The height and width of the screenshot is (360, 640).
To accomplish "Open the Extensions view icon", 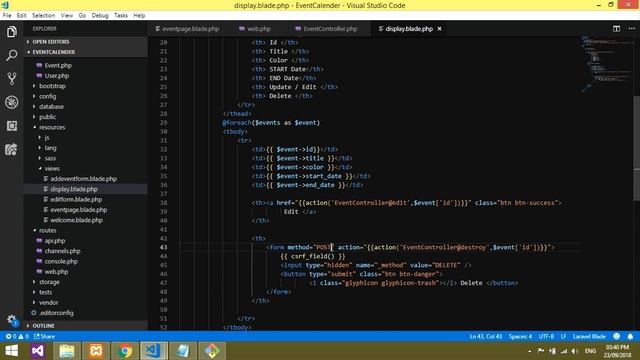I will click(11, 126).
